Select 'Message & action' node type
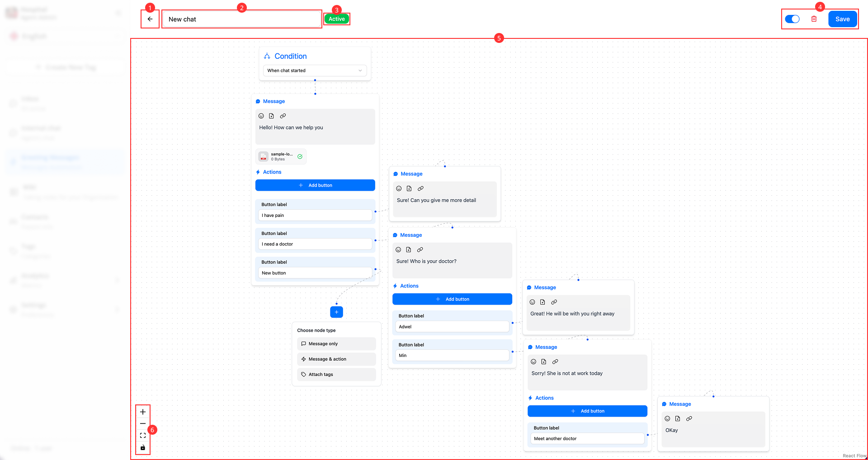 [336, 359]
